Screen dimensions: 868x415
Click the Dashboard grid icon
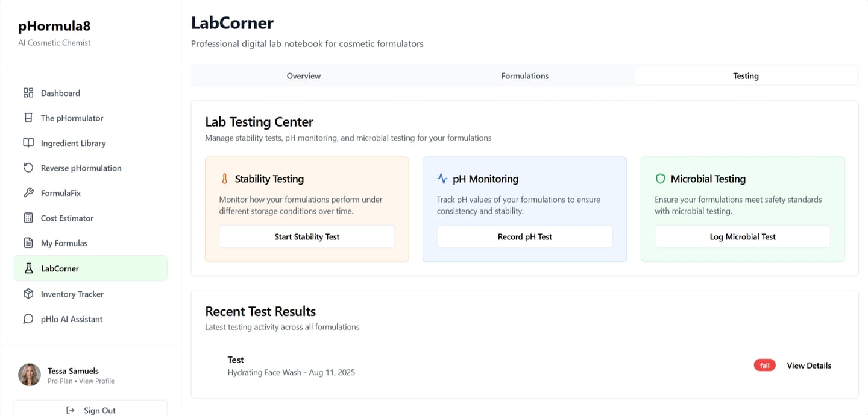coord(28,93)
